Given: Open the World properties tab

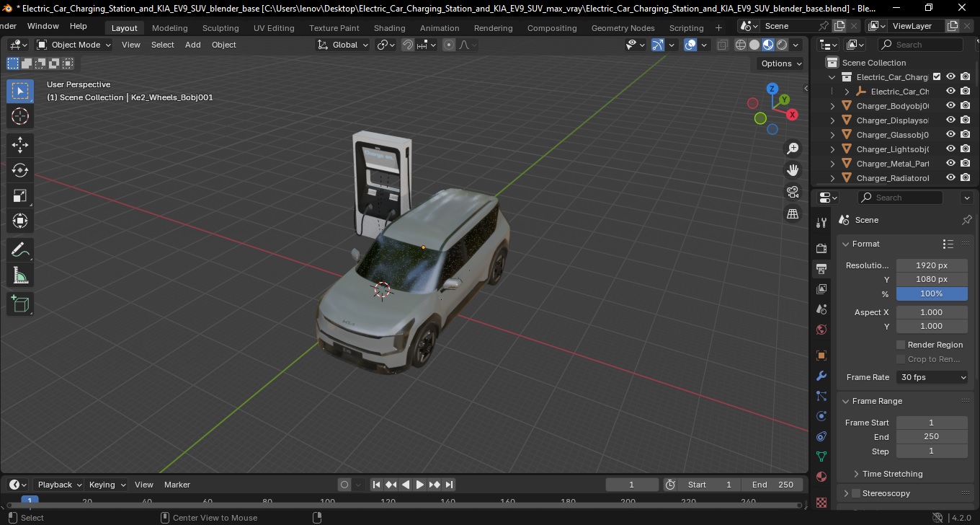Looking at the screenshot, I should [821, 330].
